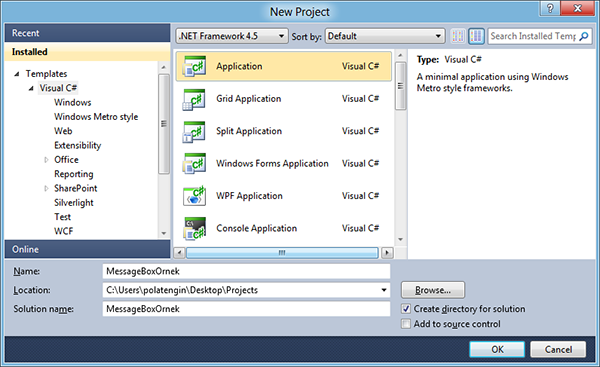Viewport: 600px width, 367px height.
Task: Click the Console Application row text
Action: pos(257,228)
